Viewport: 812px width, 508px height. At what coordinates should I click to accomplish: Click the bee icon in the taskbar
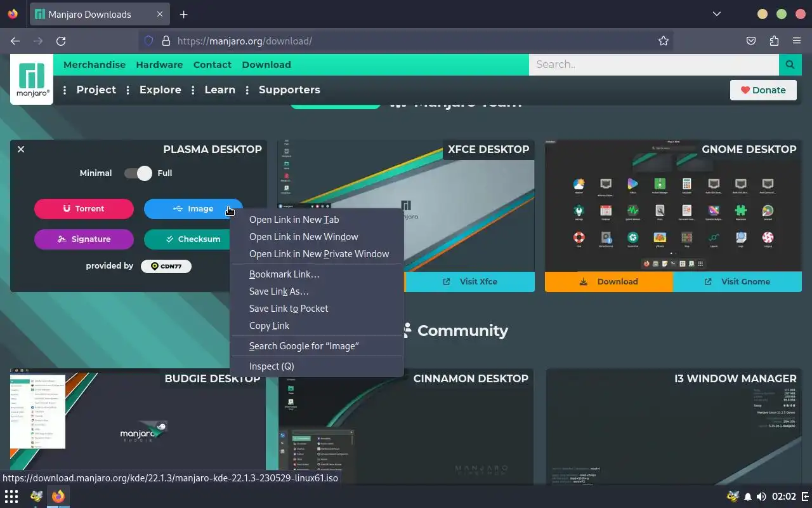coord(37,497)
